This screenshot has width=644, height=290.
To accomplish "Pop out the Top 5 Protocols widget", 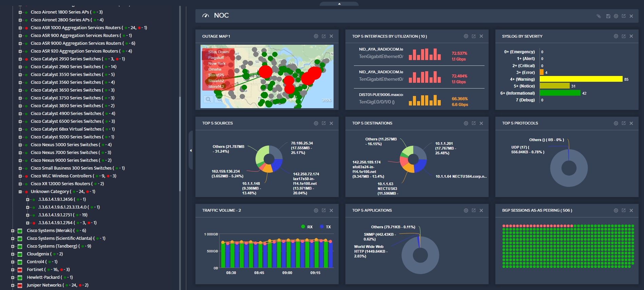I will click(624, 123).
